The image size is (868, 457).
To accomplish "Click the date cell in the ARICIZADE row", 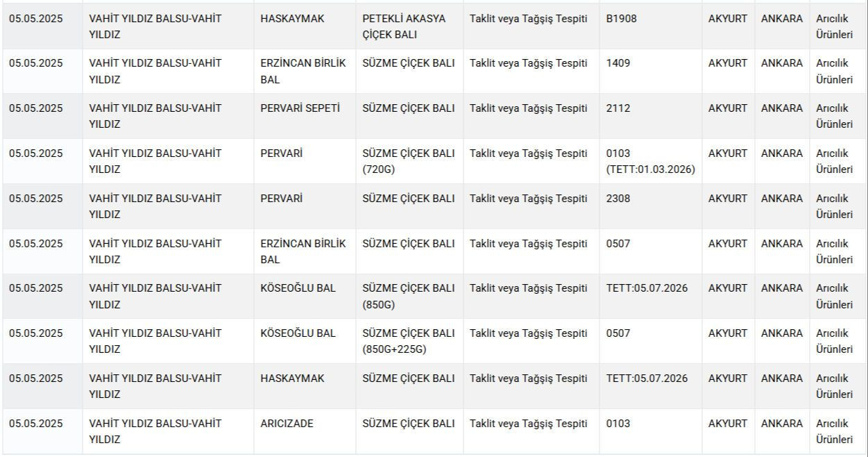I will (x=35, y=424).
